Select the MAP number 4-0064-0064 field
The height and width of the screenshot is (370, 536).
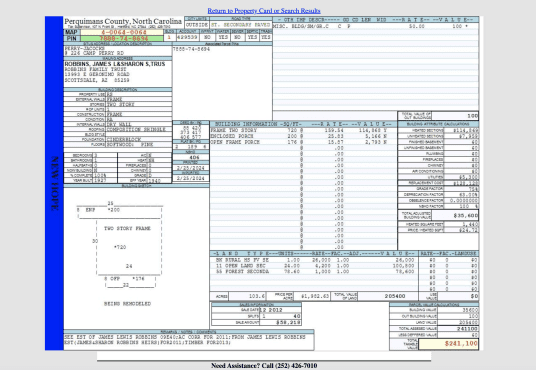tap(122, 32)
